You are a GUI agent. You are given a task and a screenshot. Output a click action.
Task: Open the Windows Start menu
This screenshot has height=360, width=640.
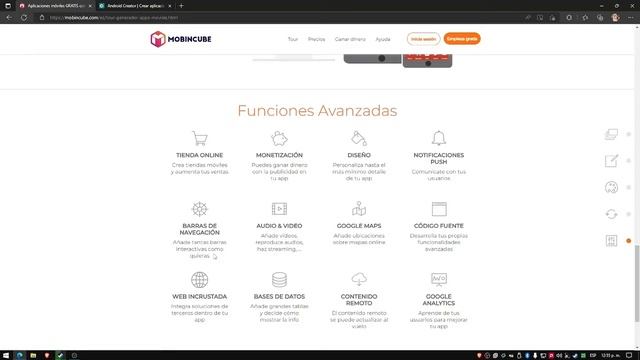pos(6,356)
